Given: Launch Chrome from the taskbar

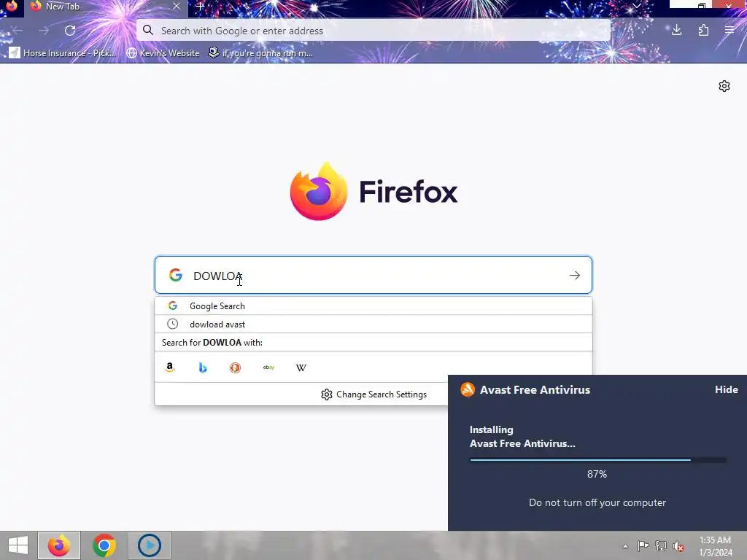Looking at the screenshot, I should tap(104, 545).
